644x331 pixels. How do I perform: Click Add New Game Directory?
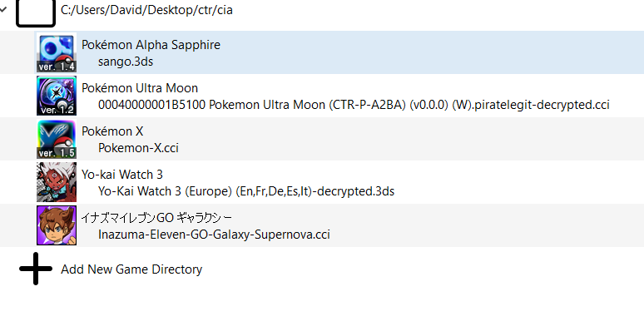click(x=131, y=269)
